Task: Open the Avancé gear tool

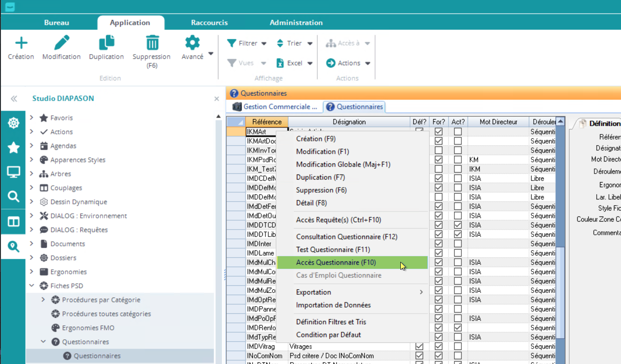Action: coord(192,43)
